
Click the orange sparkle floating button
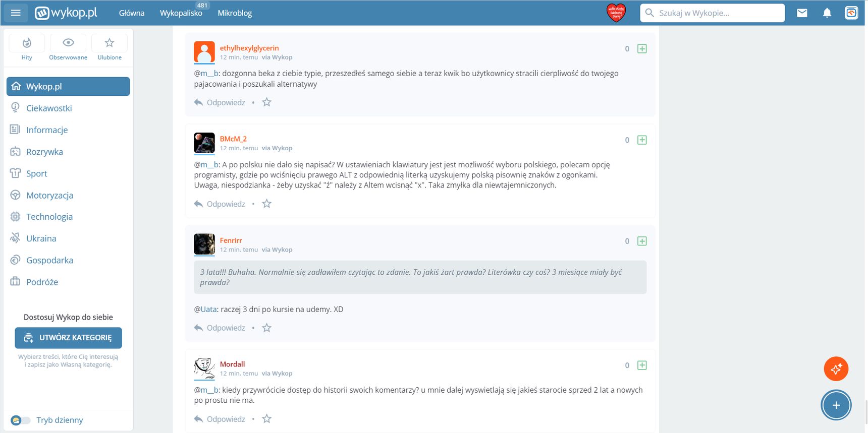tap(836, 369)
